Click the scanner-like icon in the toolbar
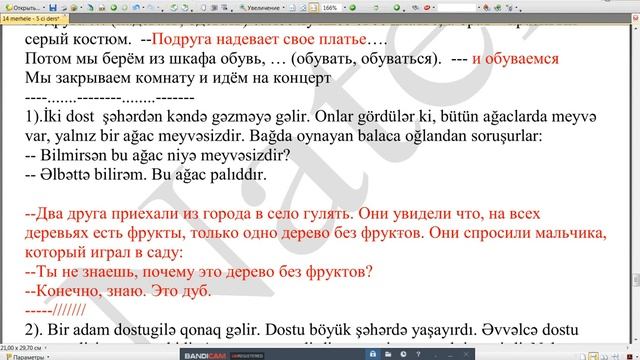Image resolution: width=640 pixels, height=360 pixels. [102, 8]
